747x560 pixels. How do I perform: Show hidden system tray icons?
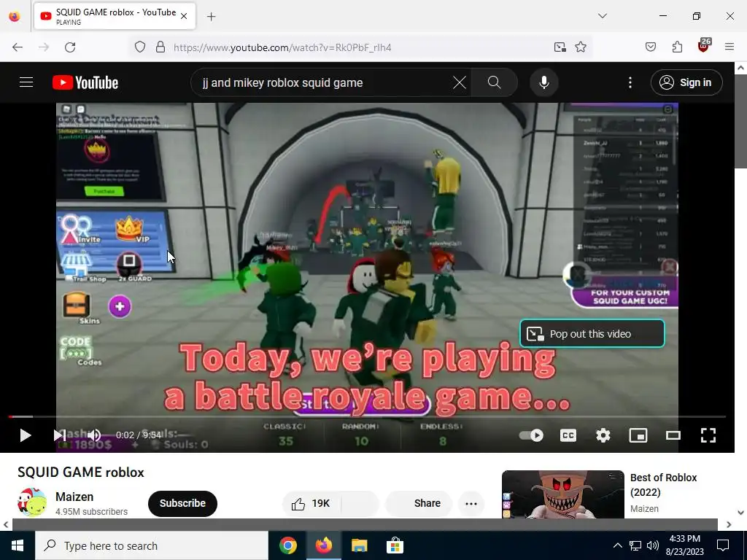617,545
